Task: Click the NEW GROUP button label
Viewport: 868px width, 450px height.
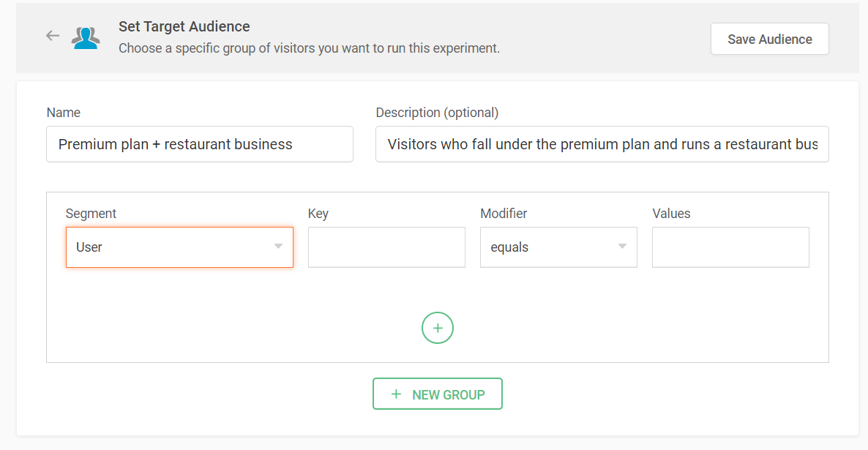Action: pyautogui.click(x=448, y=394)
